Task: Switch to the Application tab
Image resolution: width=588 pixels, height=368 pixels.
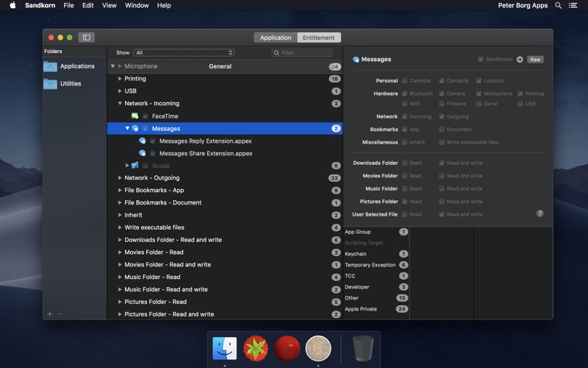Action: (276, 38)
